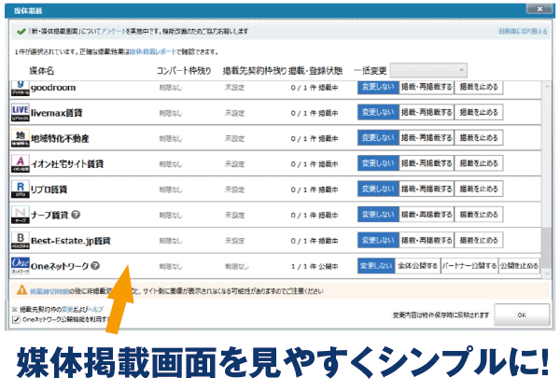Select 掲載を止める for ナーブ賃貸
This screenshot has width=560, height=392.
click(479, 215)
